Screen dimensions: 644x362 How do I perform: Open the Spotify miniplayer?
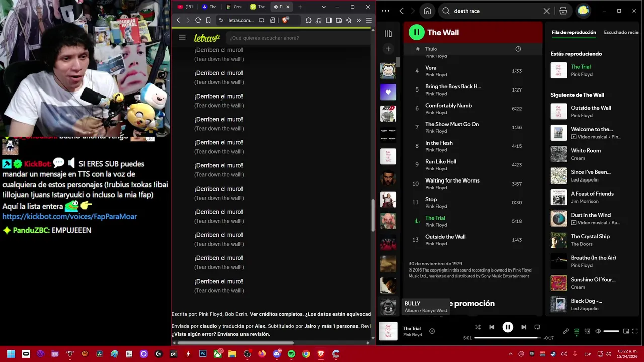click(626, 331)
